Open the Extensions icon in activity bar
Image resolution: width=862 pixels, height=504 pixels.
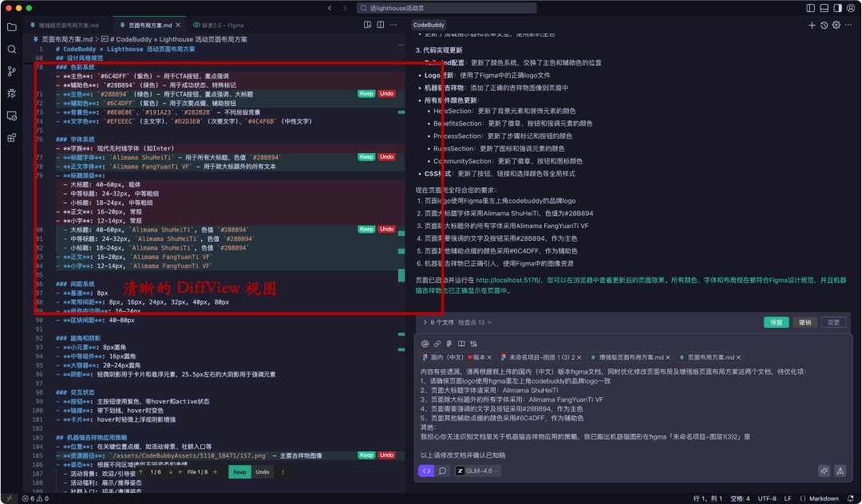pyautogui.click(x=11, y=138)
